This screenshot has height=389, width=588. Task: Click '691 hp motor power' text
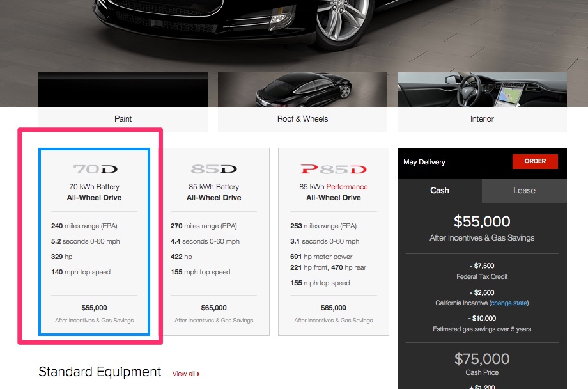coord(321,257)
